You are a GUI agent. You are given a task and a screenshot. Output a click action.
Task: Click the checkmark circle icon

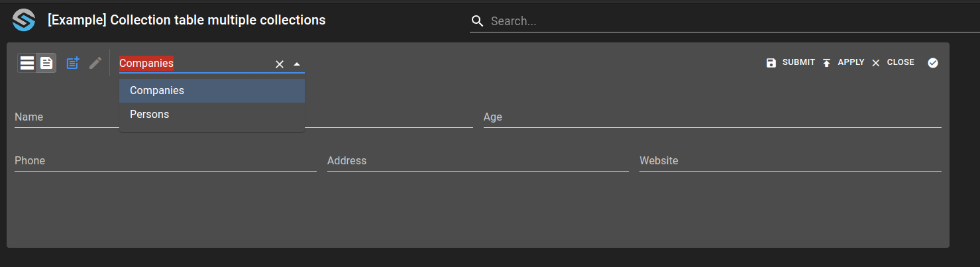[x=933, y=63]
